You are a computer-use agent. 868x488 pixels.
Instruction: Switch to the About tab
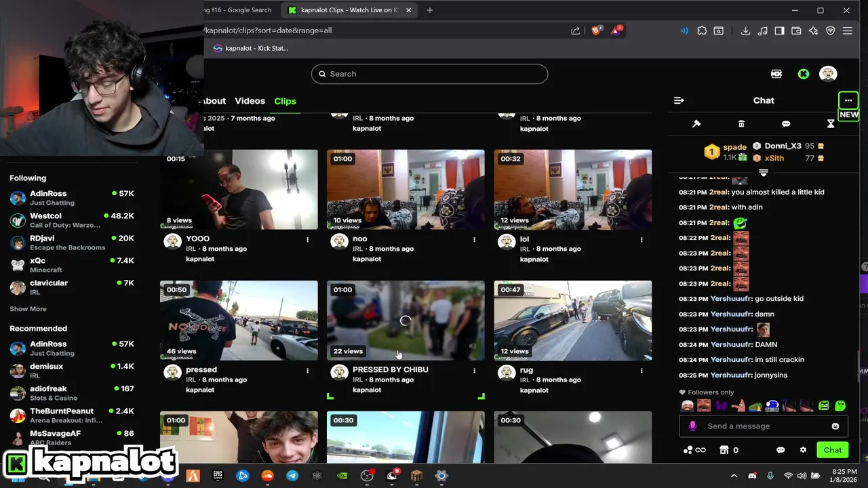(214, 101)
